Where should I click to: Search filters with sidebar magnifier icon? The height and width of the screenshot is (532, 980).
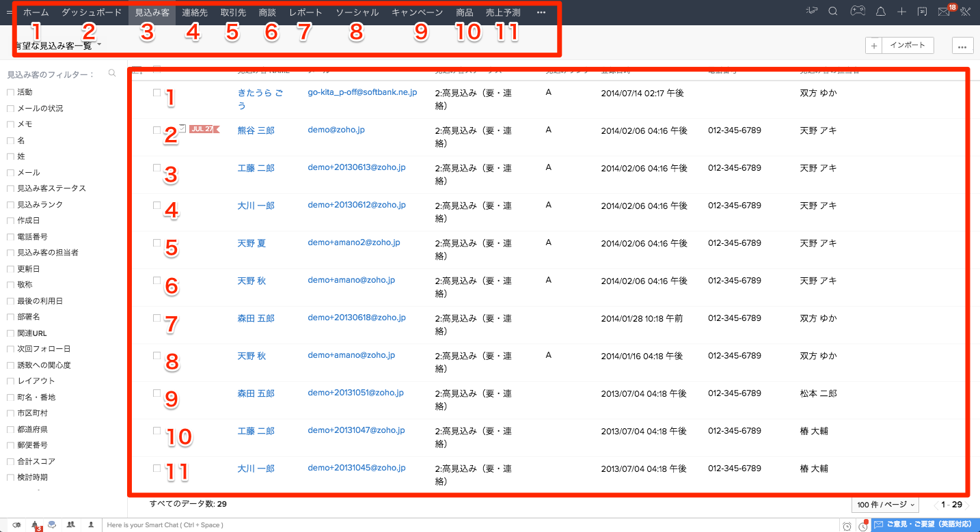(x=112, y=74)
